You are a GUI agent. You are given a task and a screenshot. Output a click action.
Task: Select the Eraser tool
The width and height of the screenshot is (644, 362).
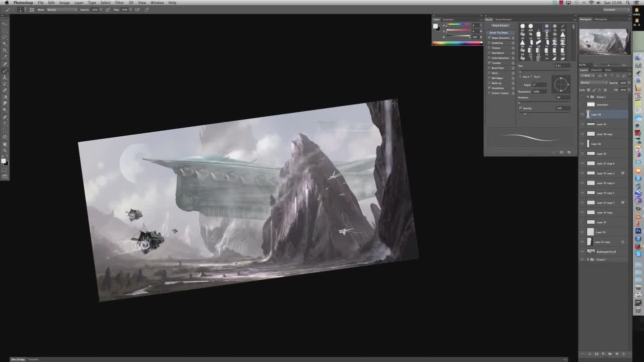pyautogui.click(x=5, y=90)
